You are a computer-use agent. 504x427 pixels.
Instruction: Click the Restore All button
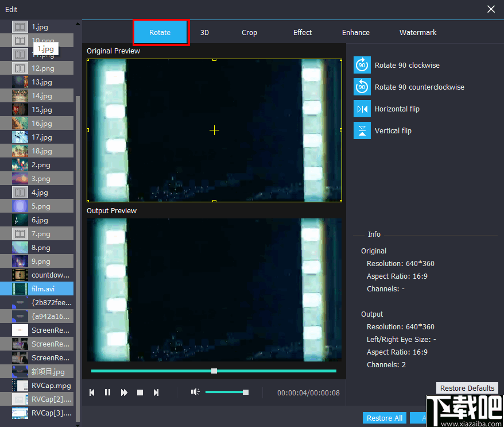click(x=384, y=418)
